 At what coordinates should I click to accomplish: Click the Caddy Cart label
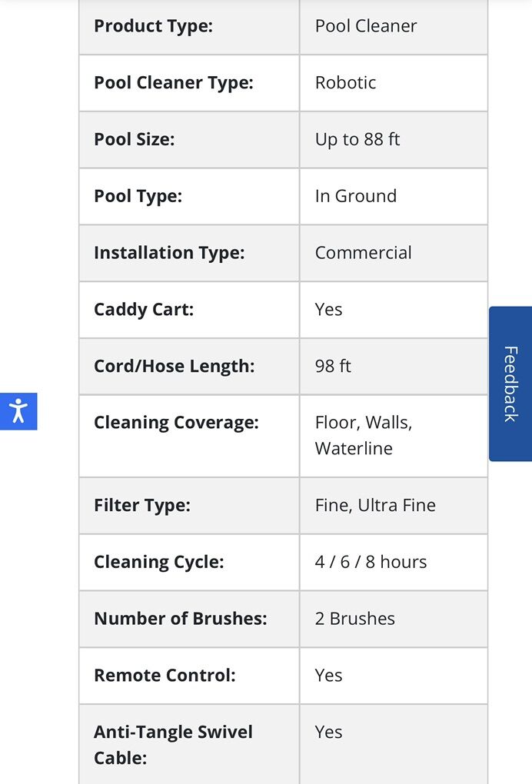coord(144,310)
